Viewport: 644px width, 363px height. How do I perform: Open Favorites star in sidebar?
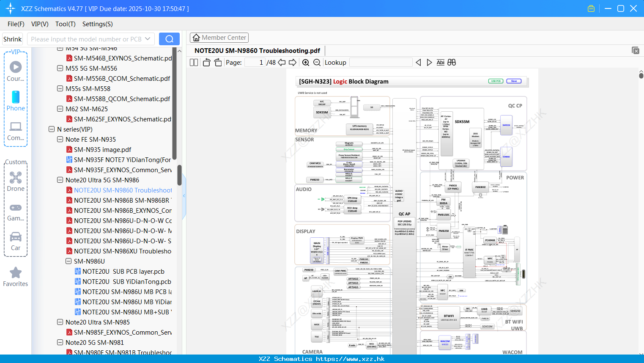point(16,272)
